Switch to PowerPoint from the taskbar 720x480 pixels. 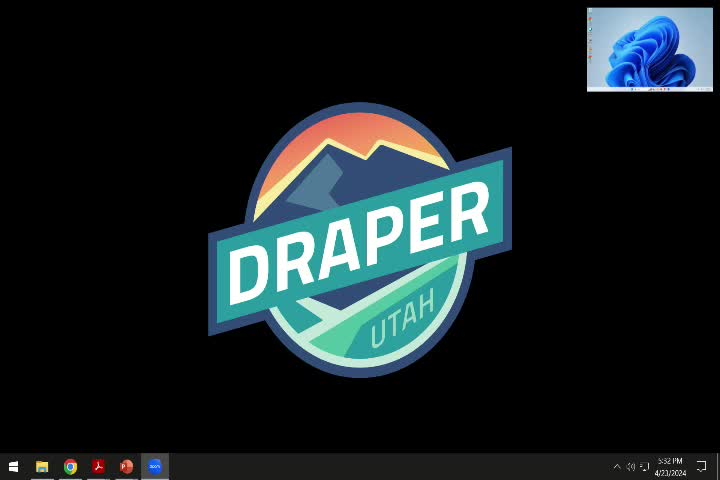click(x=126, y=467)
